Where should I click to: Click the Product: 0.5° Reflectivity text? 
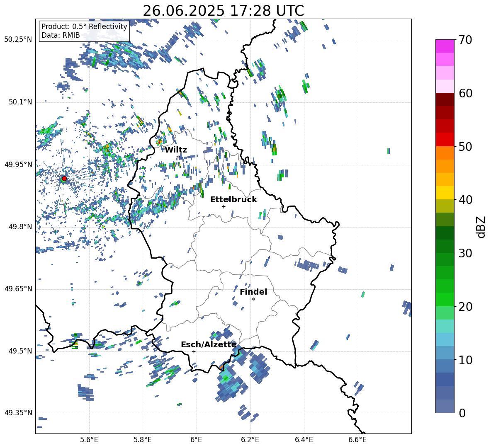pyautogui.click(x=84, y=27)
